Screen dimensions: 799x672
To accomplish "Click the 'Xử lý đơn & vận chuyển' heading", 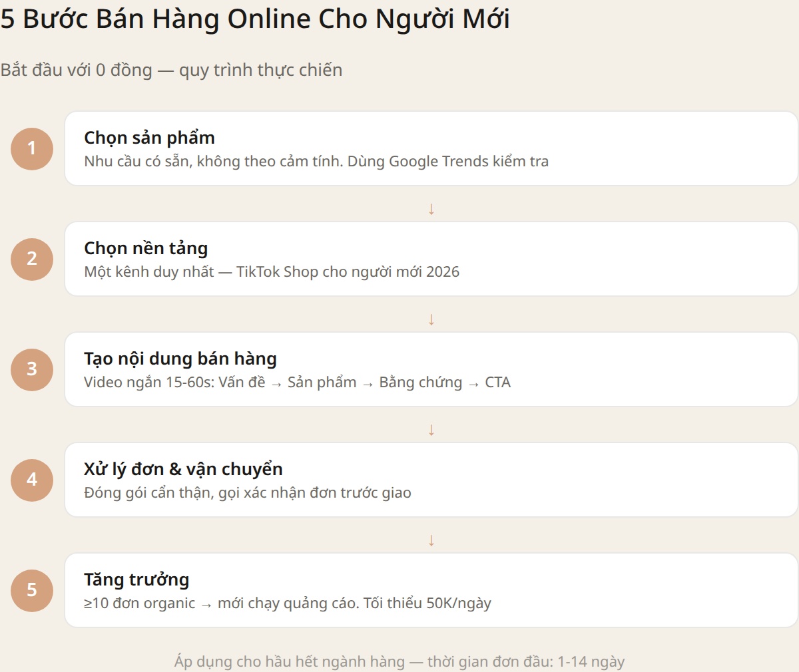I will [183, 469].
